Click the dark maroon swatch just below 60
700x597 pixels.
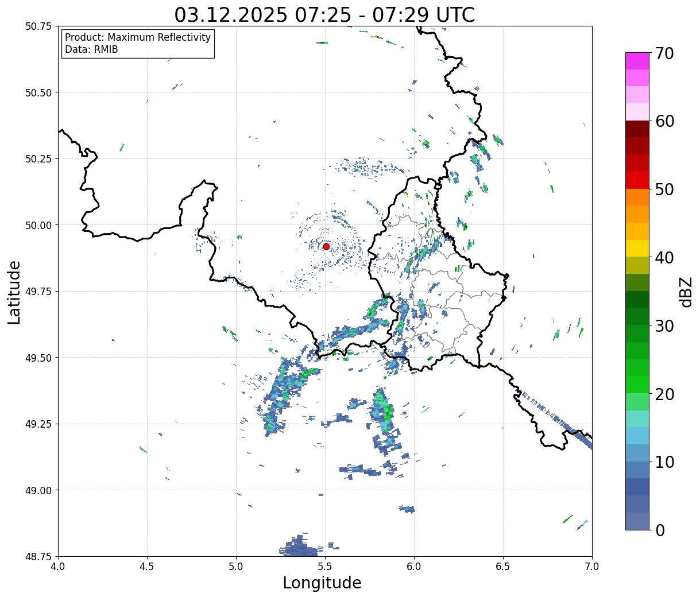(x=637, y=129)
